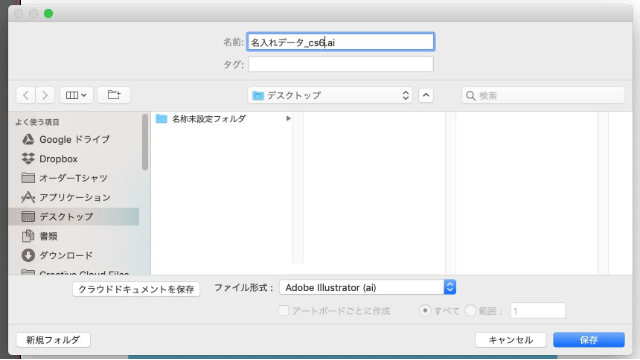Click the 保存 button
This screenshot has height=360, width=640.
point(589,340)
